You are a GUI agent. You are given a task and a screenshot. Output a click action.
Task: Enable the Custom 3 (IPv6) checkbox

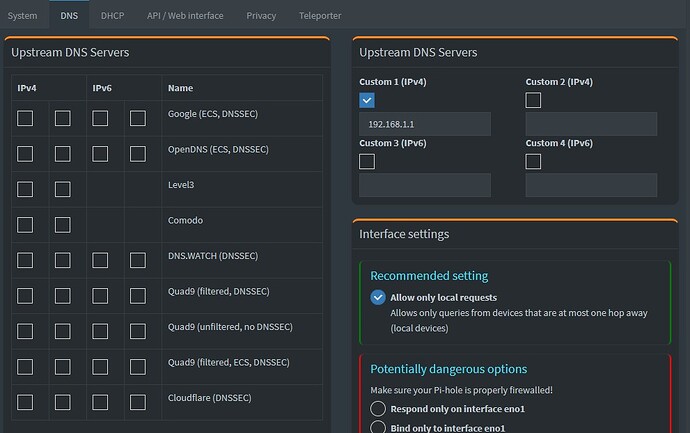point(367,161)
